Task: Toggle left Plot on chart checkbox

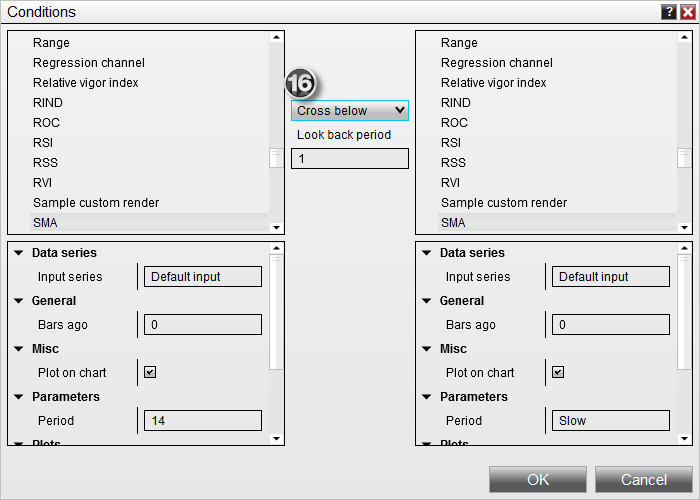Action: click(x=150, y=372)
